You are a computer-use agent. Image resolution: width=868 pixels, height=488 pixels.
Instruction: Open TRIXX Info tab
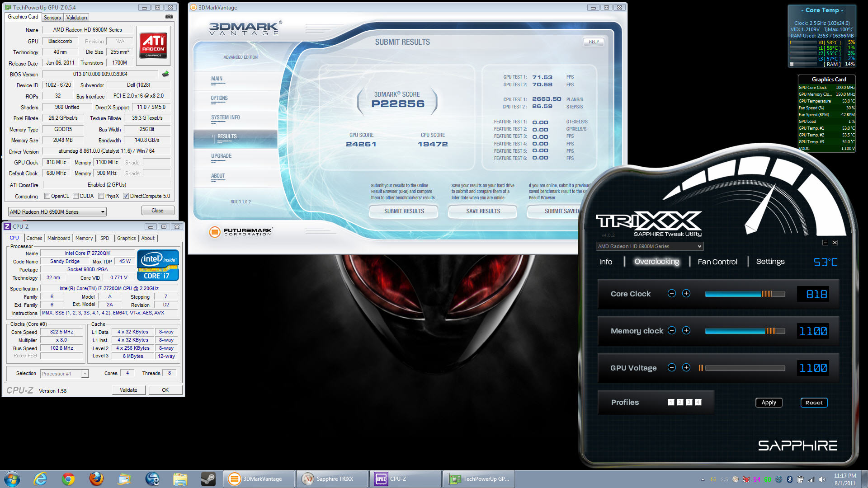(x=606, y=262)
